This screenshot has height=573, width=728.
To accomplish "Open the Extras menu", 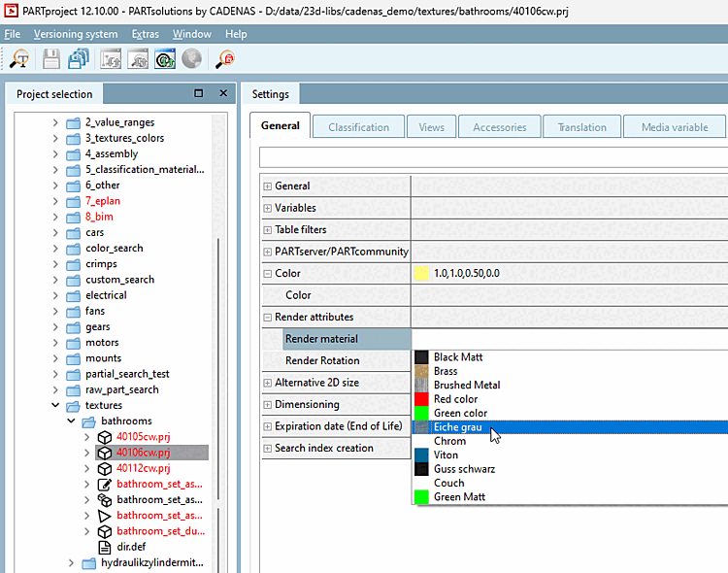I will point(145,34).
